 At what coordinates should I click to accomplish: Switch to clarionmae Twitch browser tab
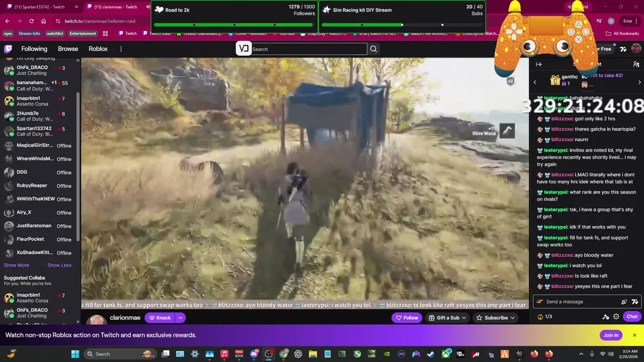click(x=118, y=7)
